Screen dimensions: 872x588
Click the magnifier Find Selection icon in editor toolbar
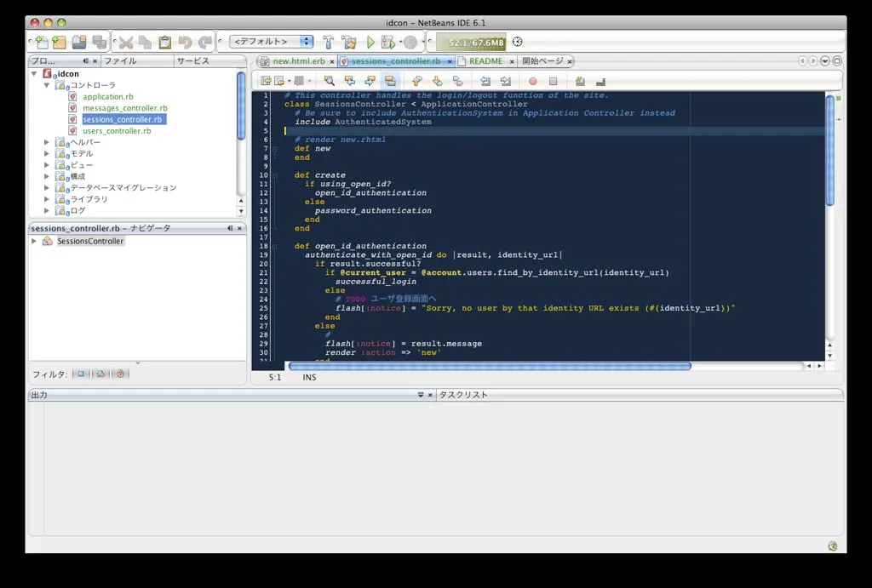[330, 81]
